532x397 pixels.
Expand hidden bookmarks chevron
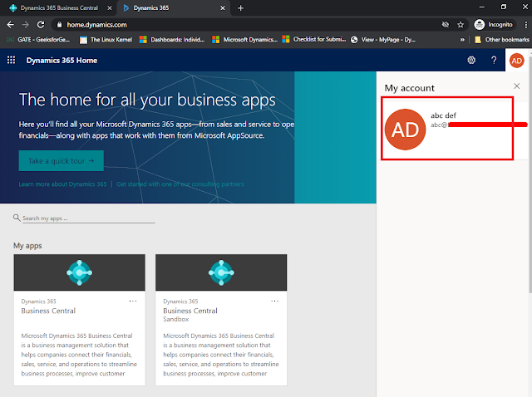tap(462, 40)
